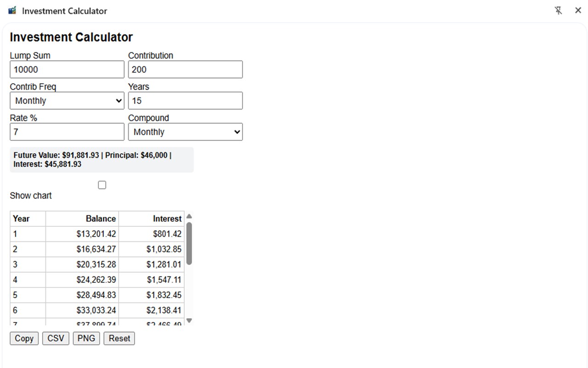The width and height of the screenshot is (588, 368).
Task: Save chart using the PNG button
Action: tap(86, 339)
